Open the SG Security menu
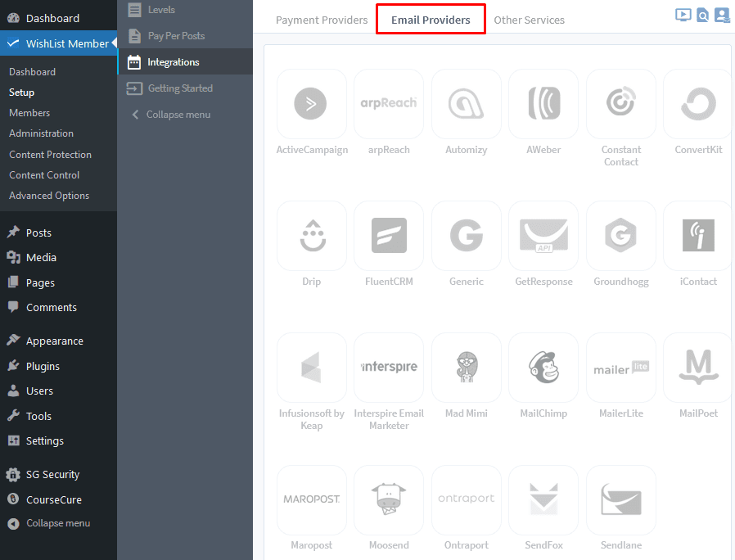The image size is (735, 560). (x=58, y=475)
